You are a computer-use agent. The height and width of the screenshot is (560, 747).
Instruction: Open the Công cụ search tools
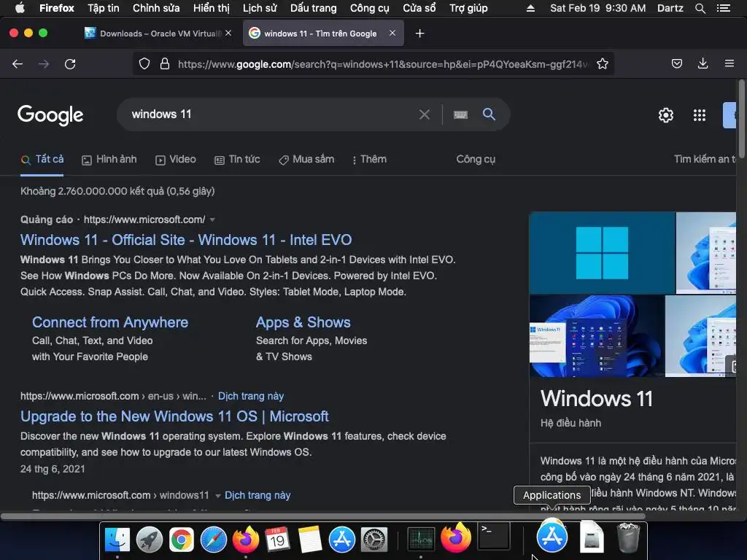pyautogui.click(x=476, y=160)
